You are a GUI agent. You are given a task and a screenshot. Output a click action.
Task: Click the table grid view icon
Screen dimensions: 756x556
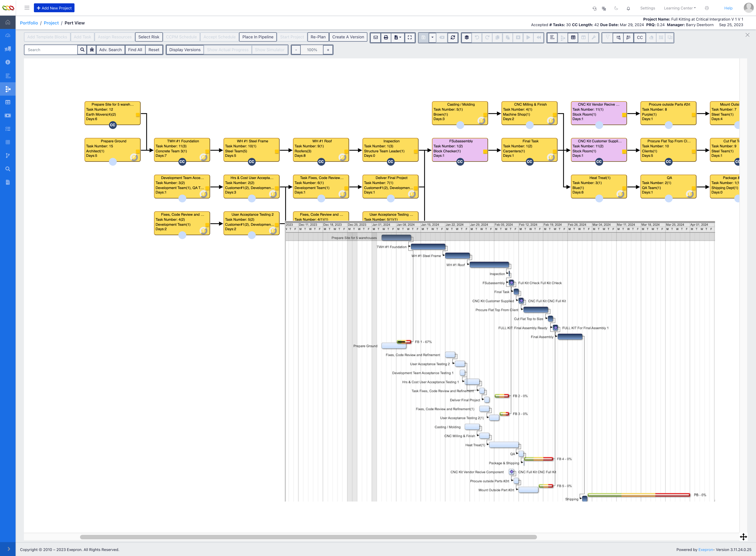pos(573,37)
